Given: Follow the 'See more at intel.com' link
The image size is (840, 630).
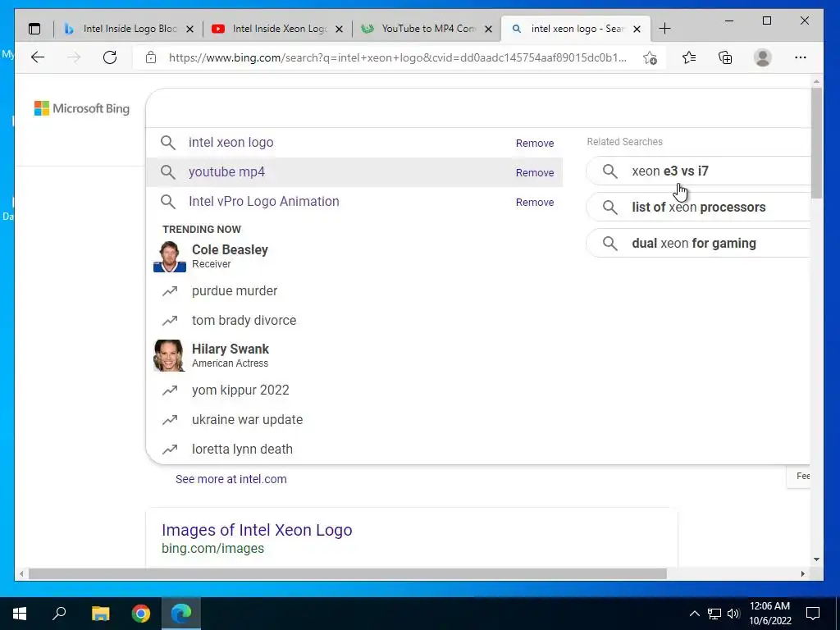Looking at the screenshot, I should click(231, 479).
